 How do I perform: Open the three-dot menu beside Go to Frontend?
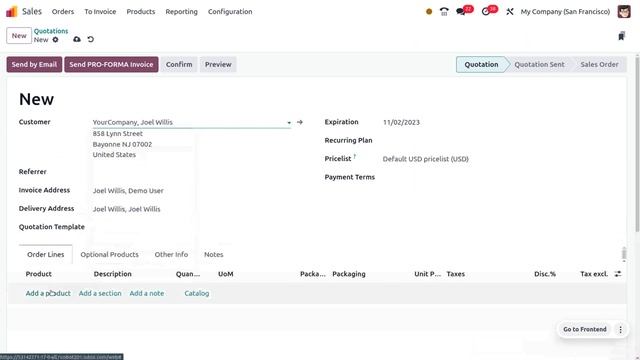click(620, 329)
